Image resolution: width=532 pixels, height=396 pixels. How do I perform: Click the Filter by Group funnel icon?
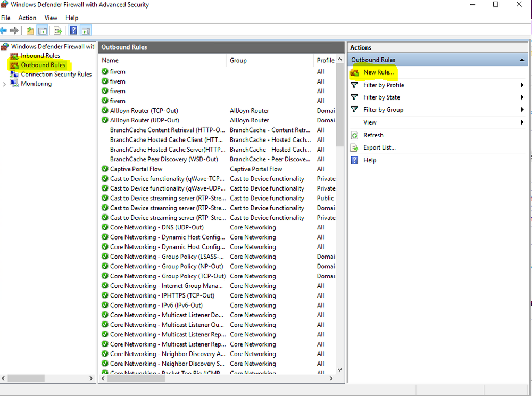[x=354, y=109]
